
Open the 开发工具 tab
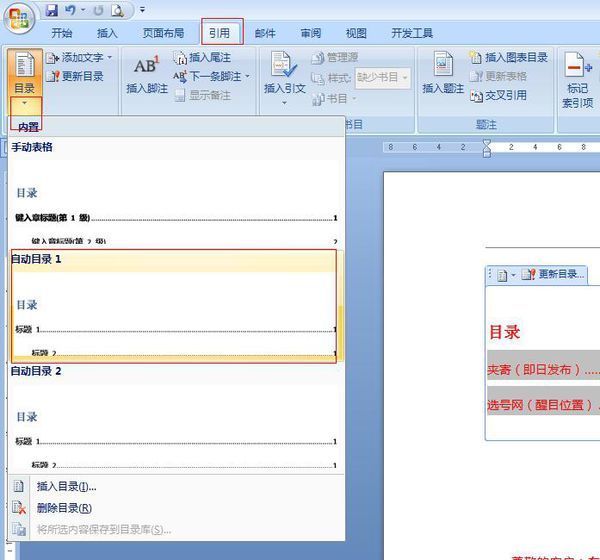pos(412,33)
